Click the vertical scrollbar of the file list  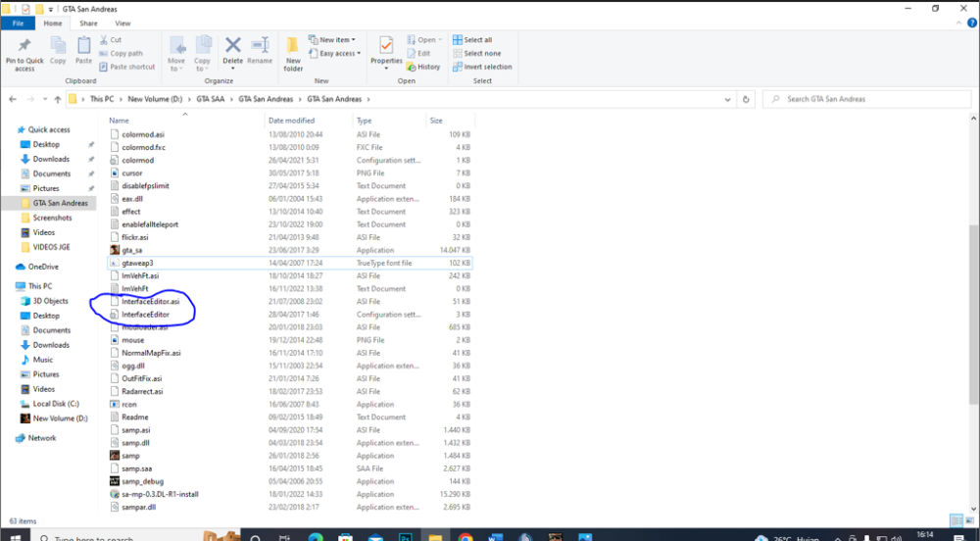pos(974,315)
